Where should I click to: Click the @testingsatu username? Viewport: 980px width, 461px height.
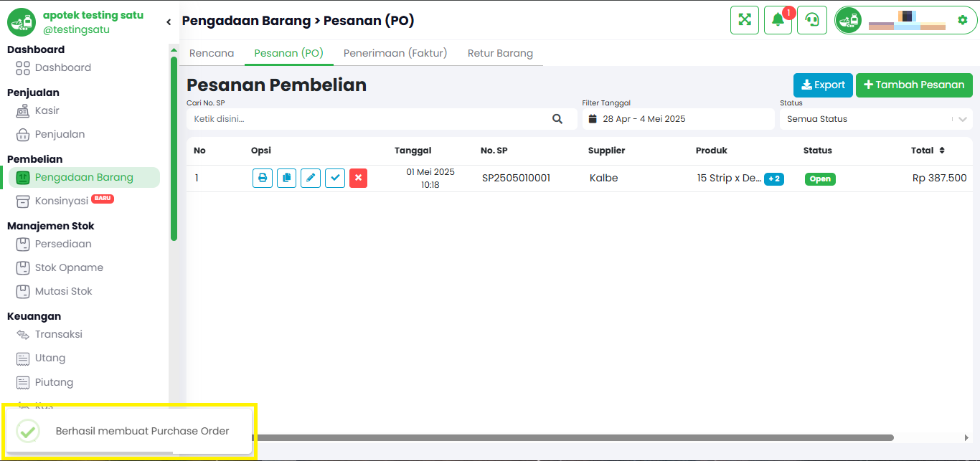[76, 29]
